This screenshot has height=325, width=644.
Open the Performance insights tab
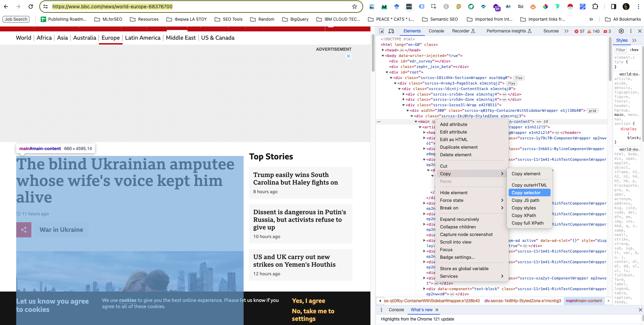[509, 31]
